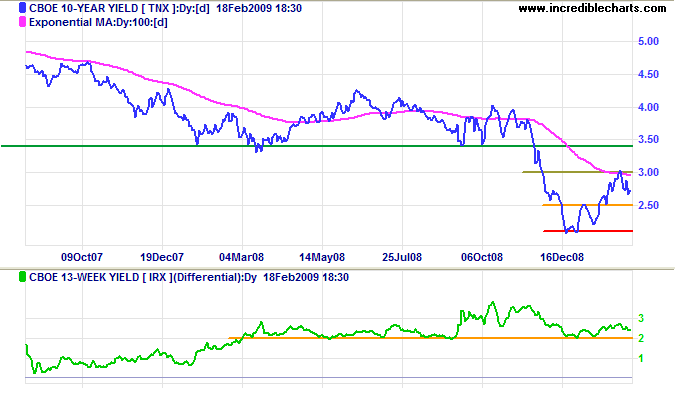
Task: Click the orange differential line at 2
Action: 430,338
